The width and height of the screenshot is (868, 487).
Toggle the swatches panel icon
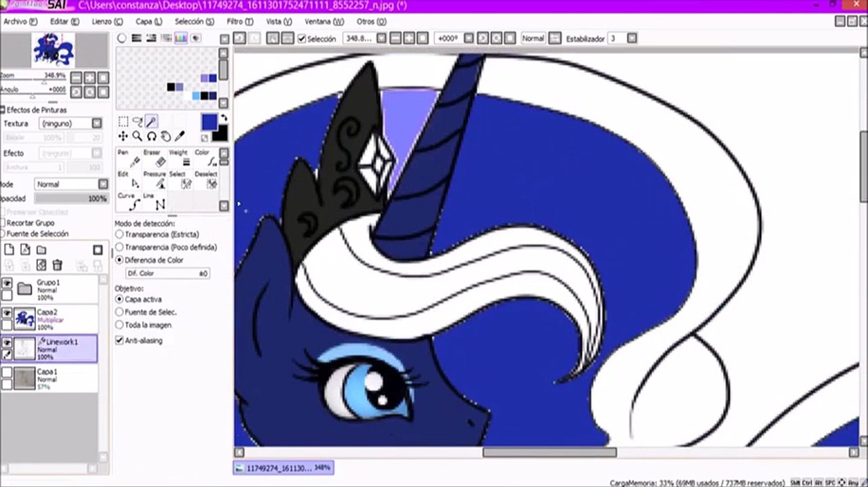181,39
